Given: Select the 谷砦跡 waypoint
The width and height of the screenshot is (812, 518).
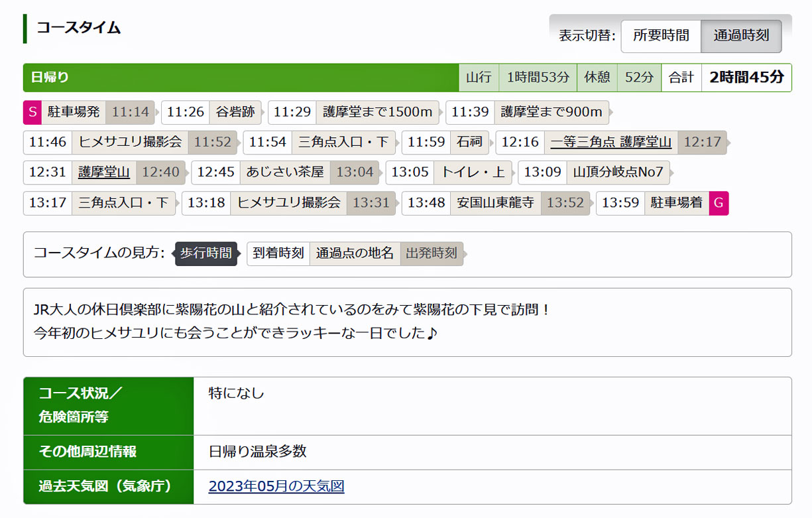Looking at the screenshot, I should 235,112.
